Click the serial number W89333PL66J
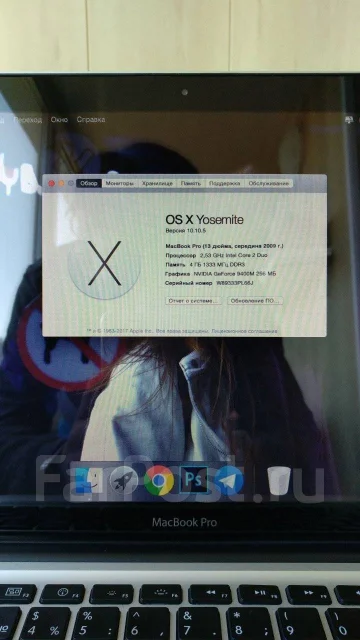 (235, 283)
